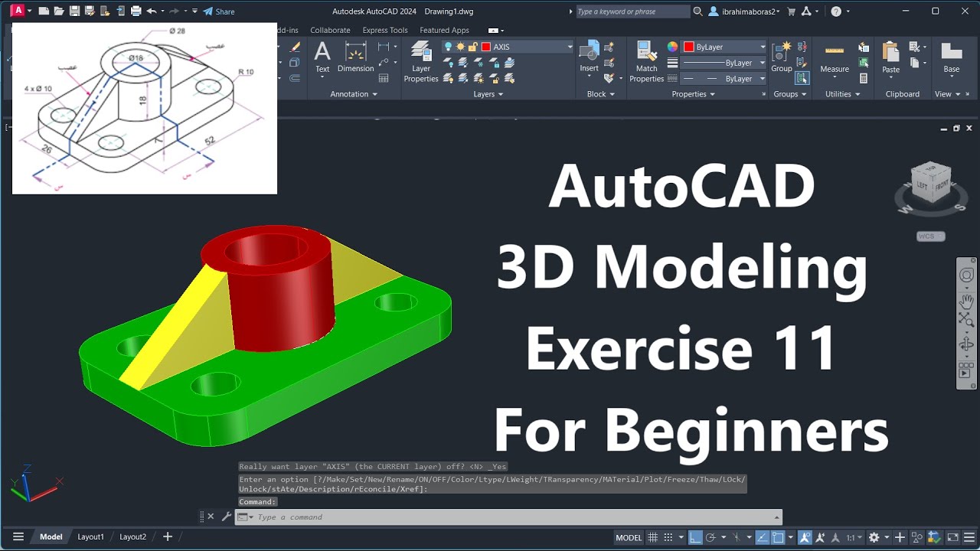Add a new layout with plus button
Viewport: 980px width, 551px height.
(168, 536)
